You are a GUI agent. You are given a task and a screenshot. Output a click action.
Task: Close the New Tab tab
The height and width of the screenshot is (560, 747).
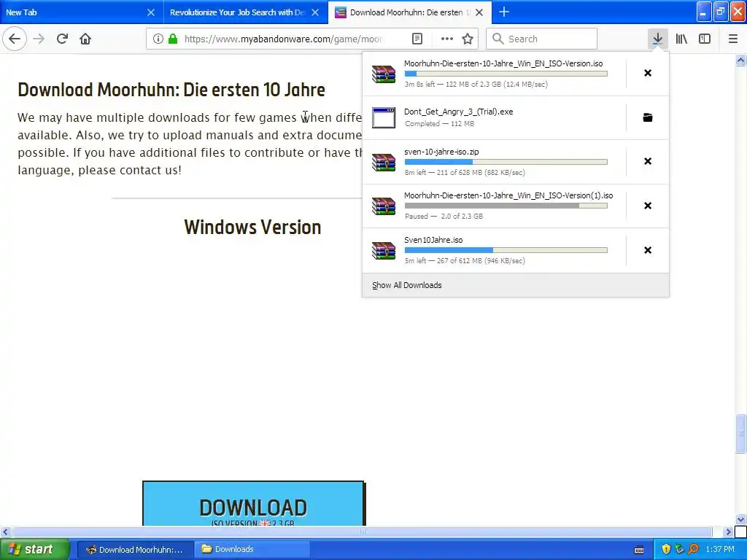pos(150,12)
